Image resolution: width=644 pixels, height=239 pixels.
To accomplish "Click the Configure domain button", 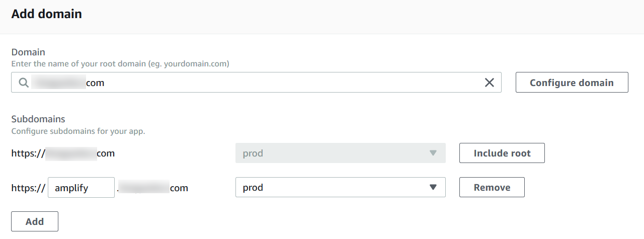I will click(572, 83).
